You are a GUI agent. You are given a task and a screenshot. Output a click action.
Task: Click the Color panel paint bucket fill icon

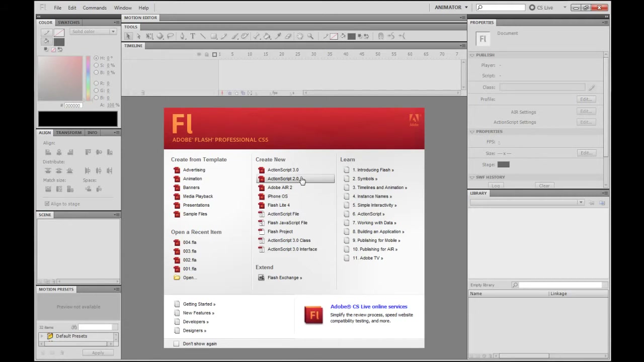[46, 42]
